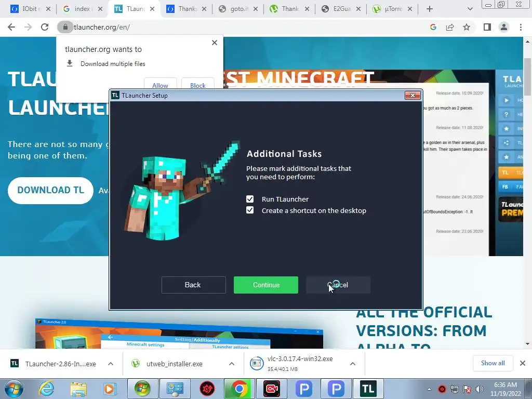Click the TLauncher Premium banner on webpage
This screenshot has width=532, height=399.
[511, 209]
